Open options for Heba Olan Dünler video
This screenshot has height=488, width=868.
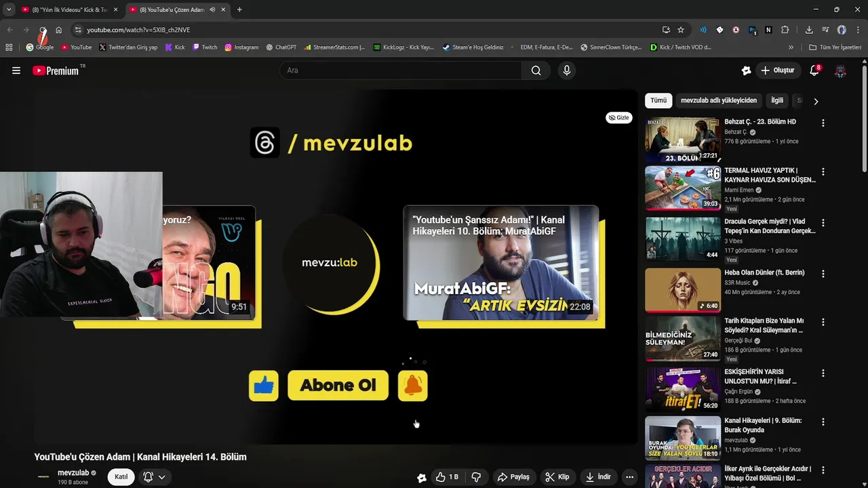pos(823,274)
